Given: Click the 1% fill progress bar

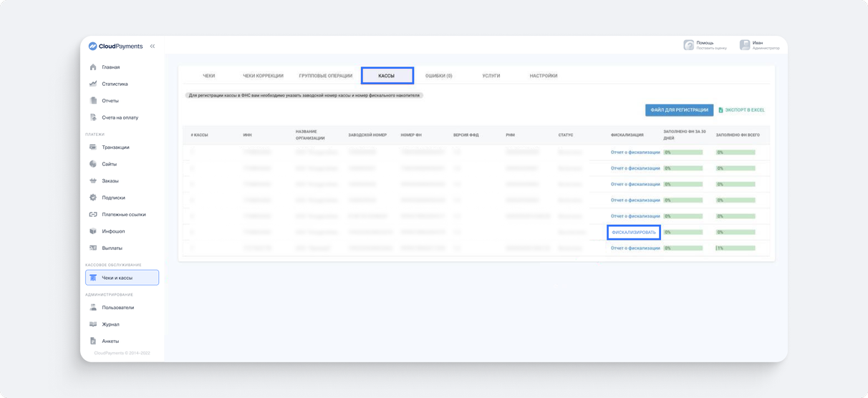Looking at the screenshot, I should [x=736, y=248].
